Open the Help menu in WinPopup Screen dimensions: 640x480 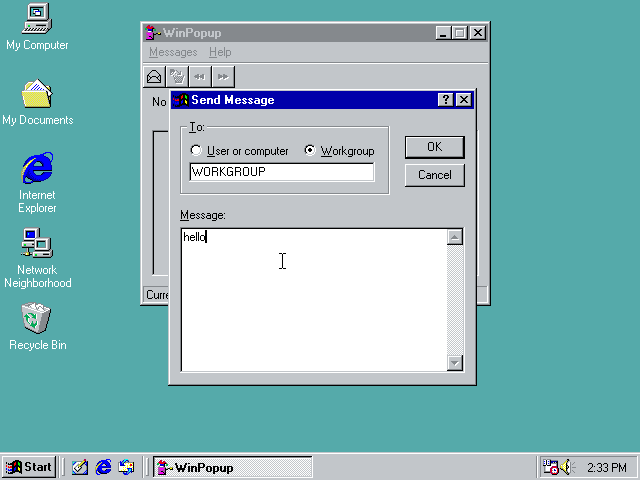tap(220, 52)
